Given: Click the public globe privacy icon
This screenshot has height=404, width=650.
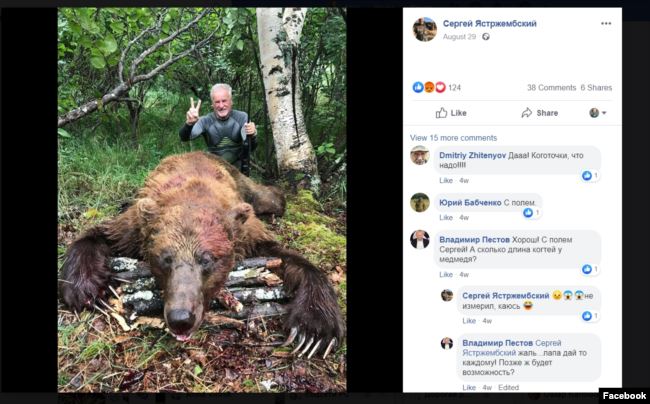Looking at the screenshot, I should pos(486,37).
